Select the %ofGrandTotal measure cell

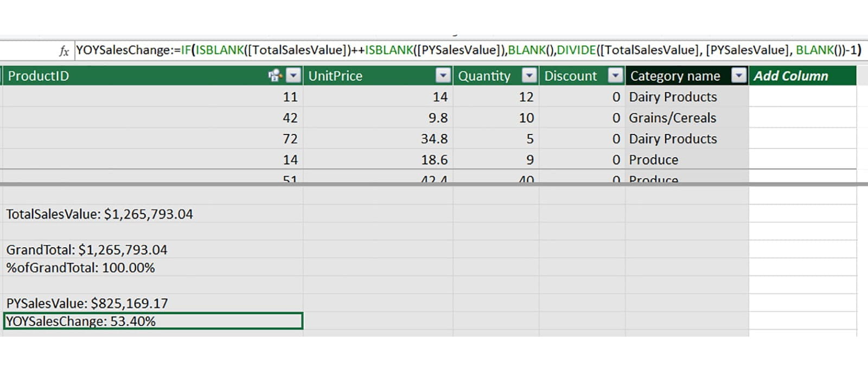[80, 268]
